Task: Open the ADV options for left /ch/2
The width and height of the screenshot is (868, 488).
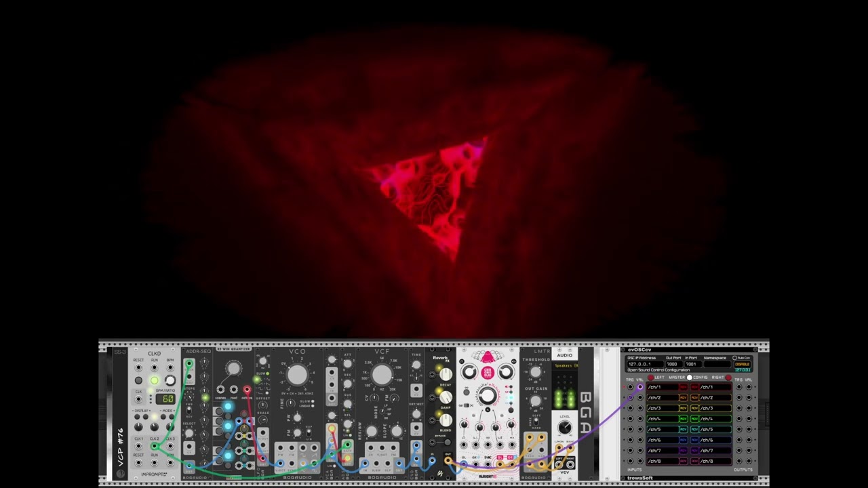Action: pos(684,398)
